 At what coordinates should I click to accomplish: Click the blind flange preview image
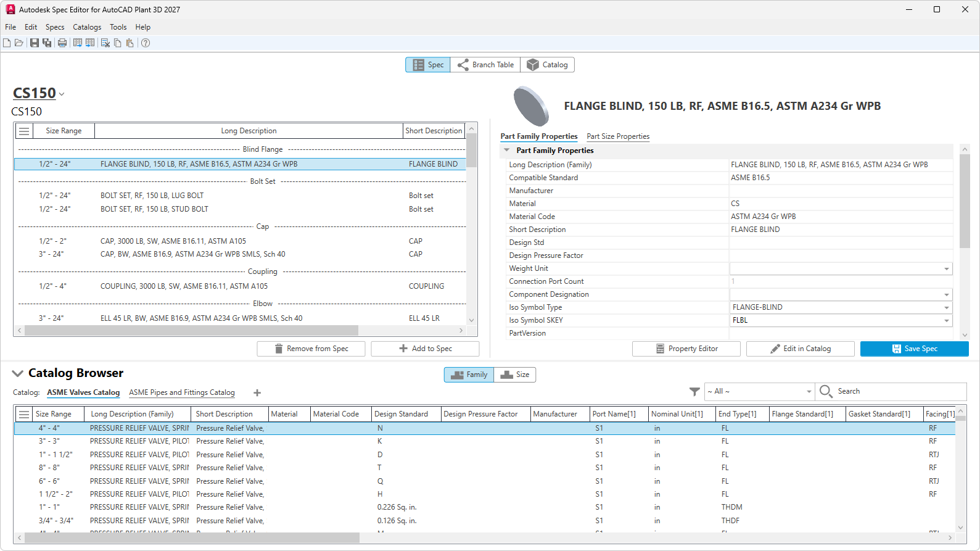tap(531, 106)
